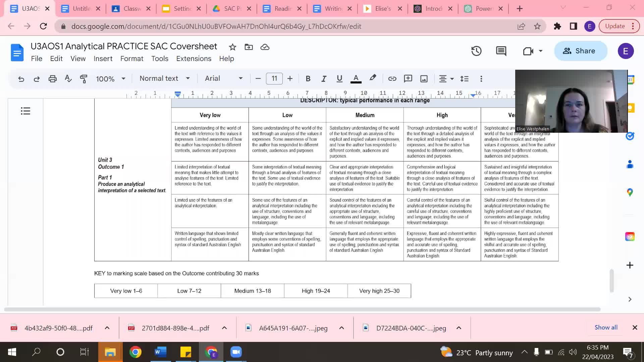The width and height of the screenshot is (644, 362).
Task: Toggle Italic formatting
Action: click(324, 79)
